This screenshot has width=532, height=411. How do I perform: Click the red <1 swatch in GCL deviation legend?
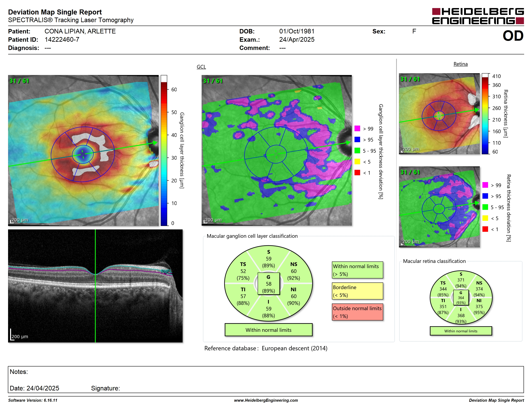357,172
